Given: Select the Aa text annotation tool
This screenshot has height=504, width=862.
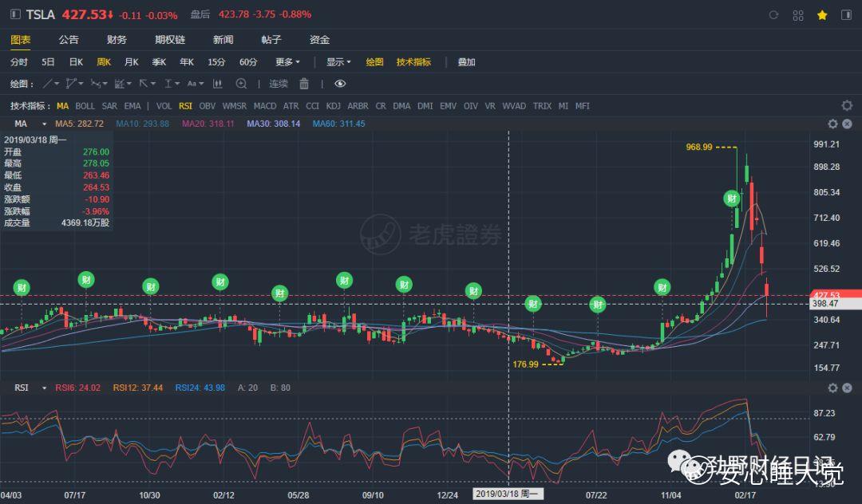Looking at the screenshot, I should pos(192,84).
